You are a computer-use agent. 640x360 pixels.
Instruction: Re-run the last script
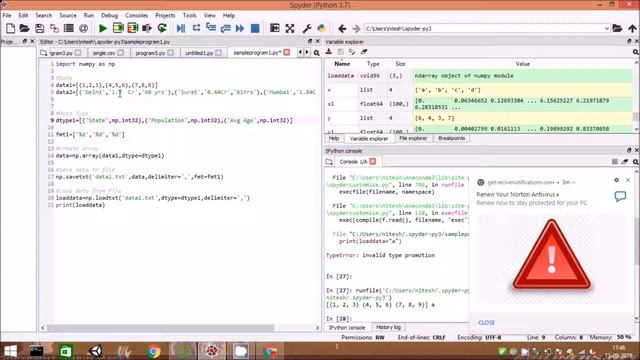pyautogui.click(x=162, y=28)
